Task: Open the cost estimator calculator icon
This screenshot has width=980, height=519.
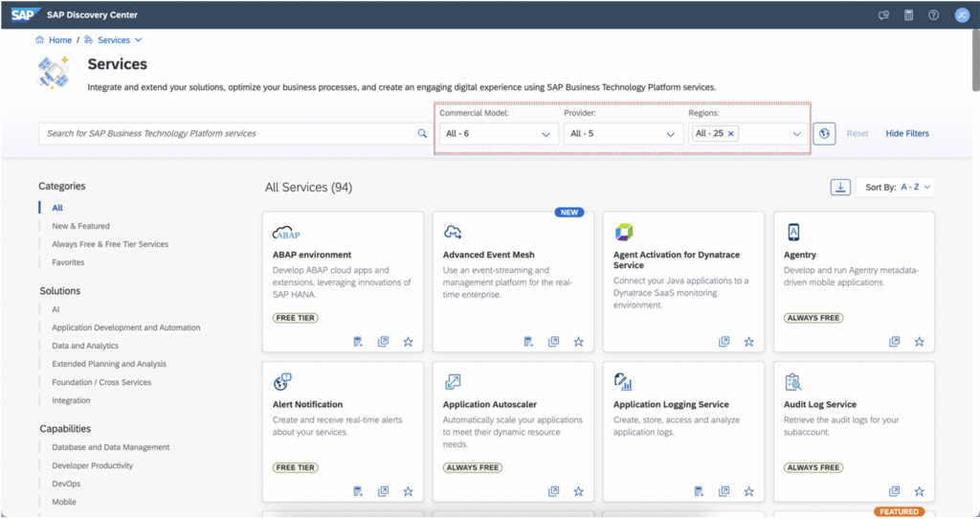Action: (x=908, y=14)
